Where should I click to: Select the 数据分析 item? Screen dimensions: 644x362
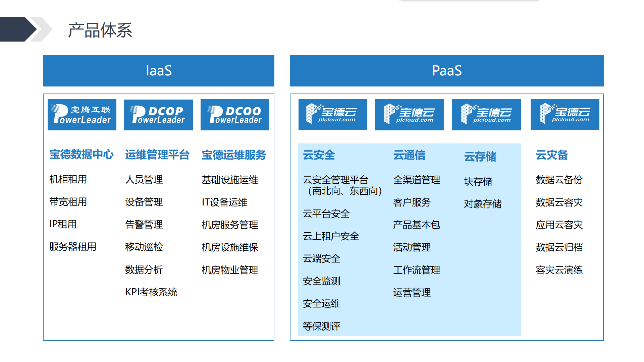pyautogui.click(x=144, y=270)
